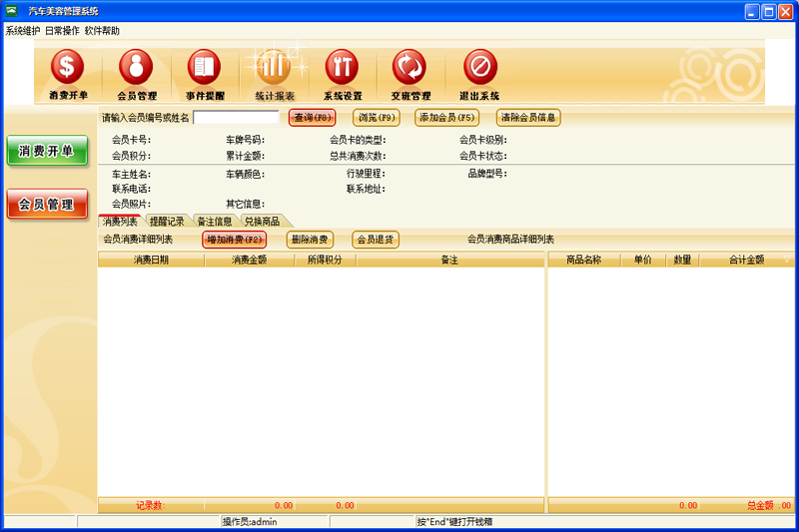
Task: Click the 查询(F8) button
Action: click(x=313, y=118)
